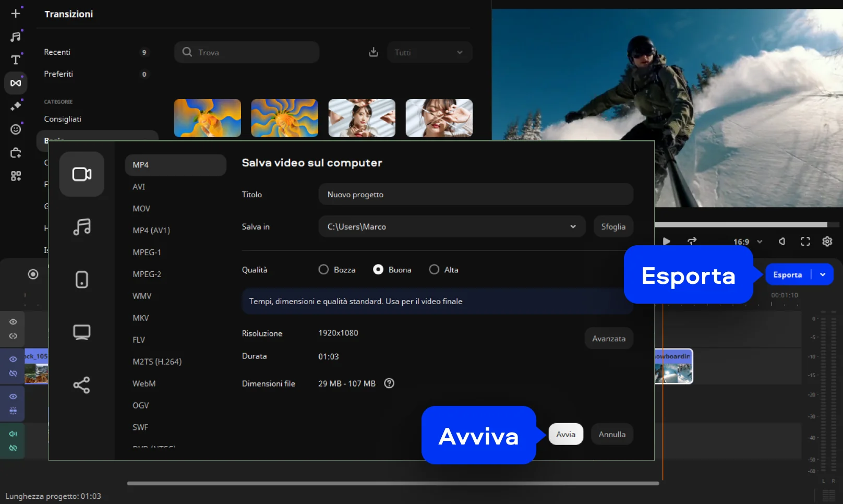The image size is (843, 504).
Task: Select the Alta quality radio button
Action: pyautogui.click(x=434, y=270)
